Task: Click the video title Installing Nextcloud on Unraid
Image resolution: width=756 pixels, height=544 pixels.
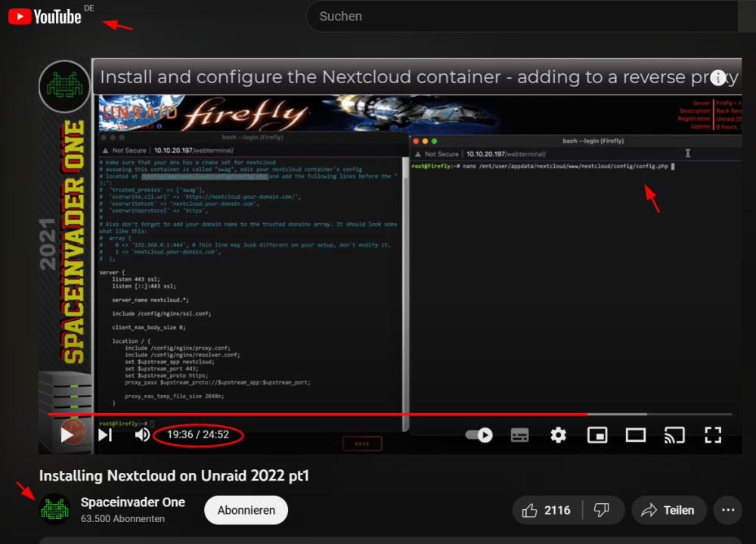Action: click(x=174, y=476)
